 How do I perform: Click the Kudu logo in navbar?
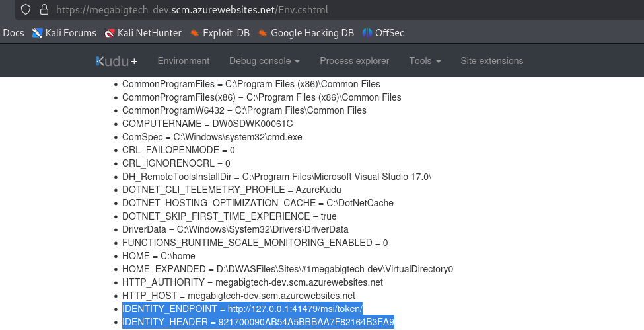click(117, 61)
